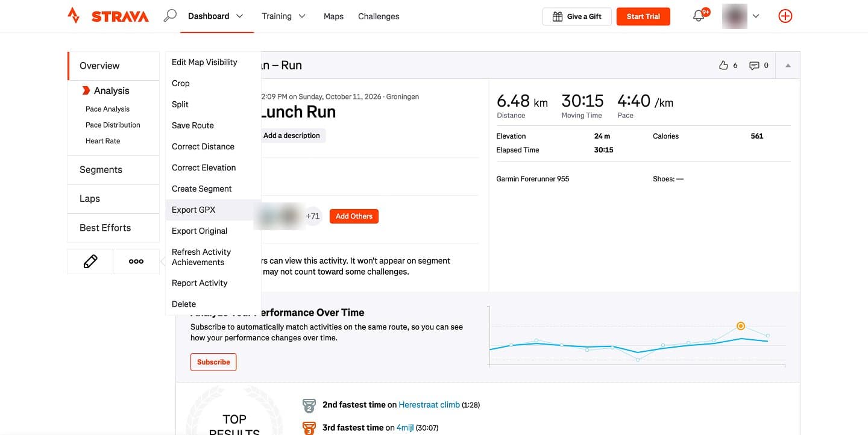The height and width of the screenshot is (435, 868).
Task: Open comments speech bubble icon
Action: 754,66
